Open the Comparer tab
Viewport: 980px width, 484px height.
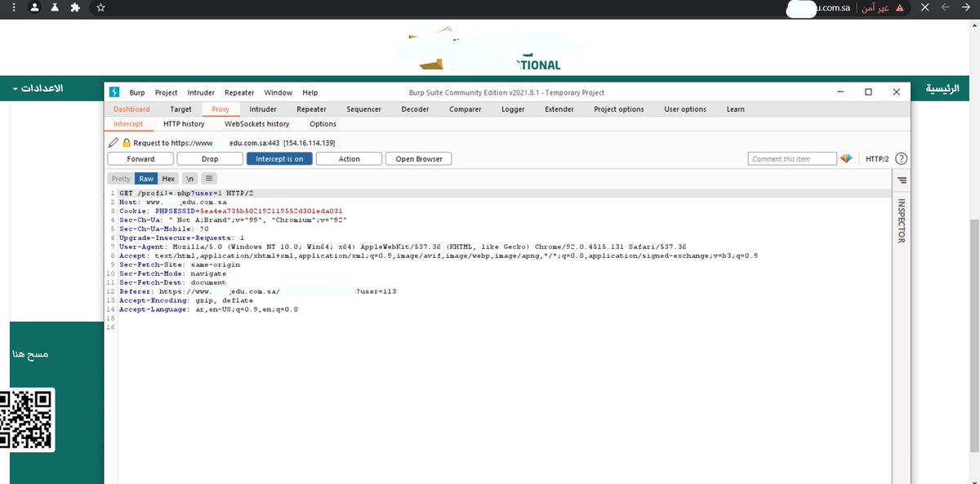[465, 109]
